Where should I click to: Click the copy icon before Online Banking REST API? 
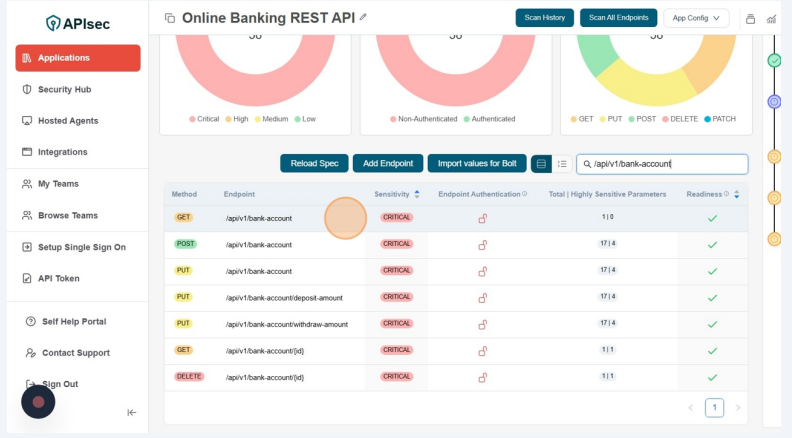[169, 18]
